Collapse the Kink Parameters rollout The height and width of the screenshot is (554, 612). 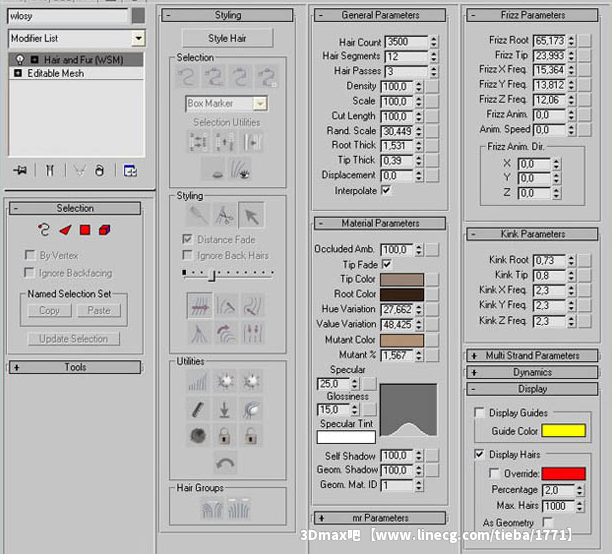pyautogui.click(x=532, y=234)
